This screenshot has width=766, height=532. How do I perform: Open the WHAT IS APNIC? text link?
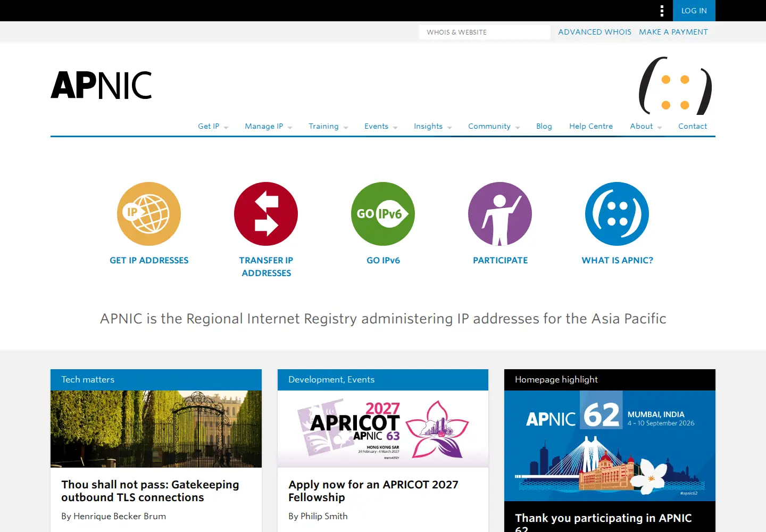pyautogui.click(x=617, y=260)
